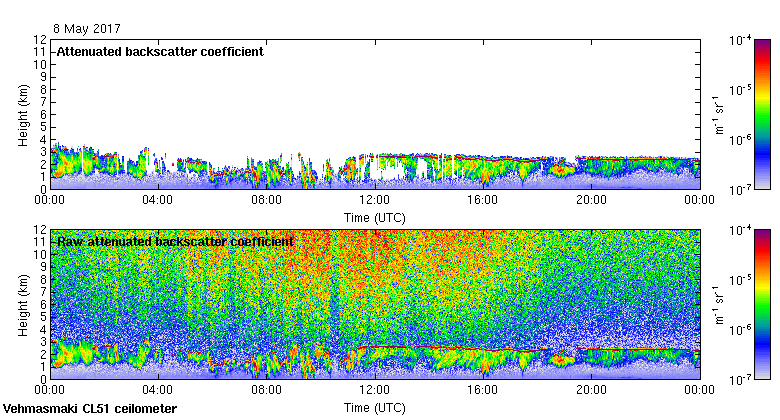Click the lower plot's 'Time (UTC)' axis label
The width and height of the screenshot is (780, 420).
tap(375, 408)
